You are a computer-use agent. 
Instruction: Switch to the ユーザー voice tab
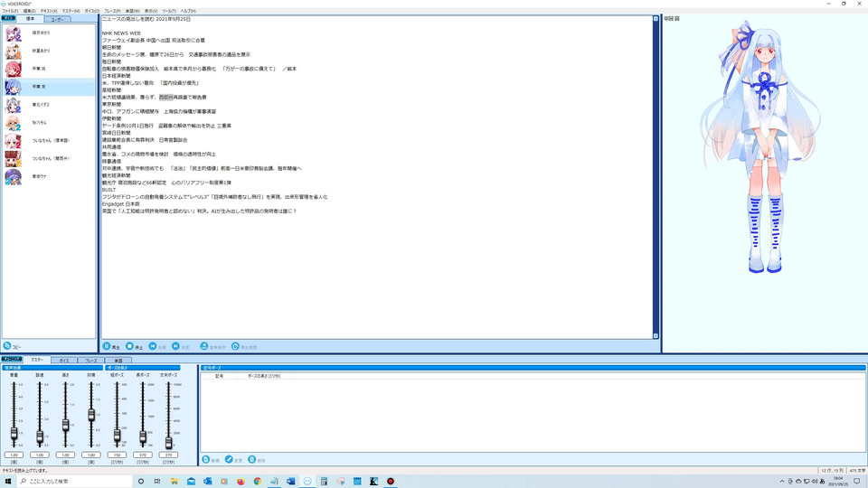pos(57,19)
